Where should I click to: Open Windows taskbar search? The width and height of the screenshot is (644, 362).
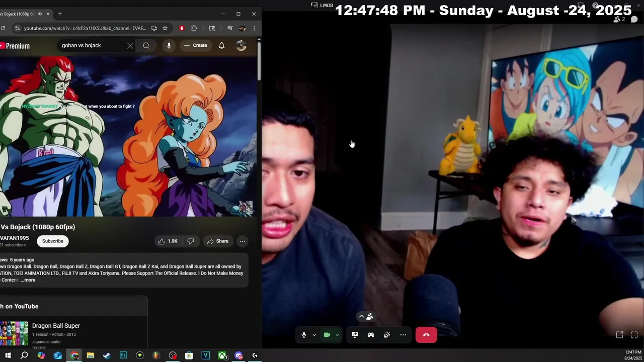click(24, 355)
